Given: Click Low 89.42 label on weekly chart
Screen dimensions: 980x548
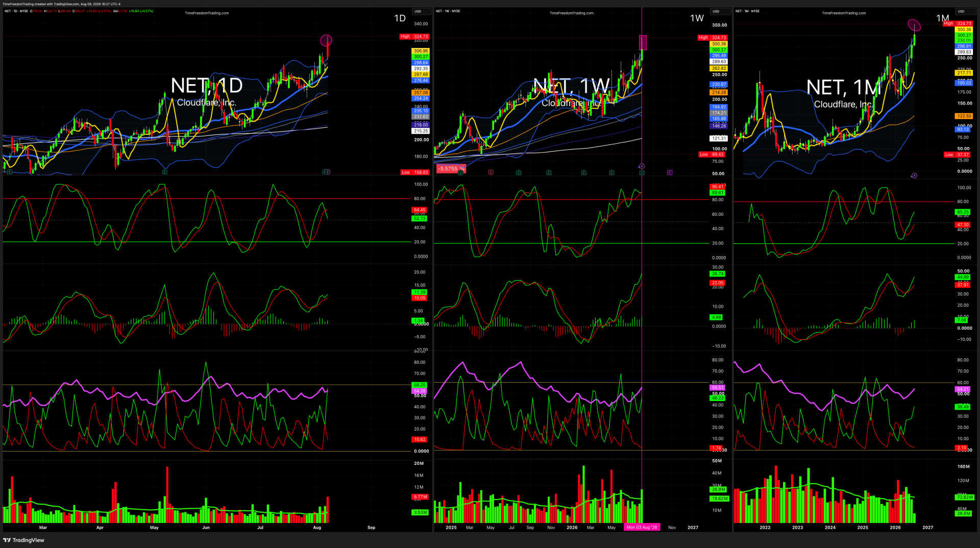Looking at the screenshot, I should [713, 155].
